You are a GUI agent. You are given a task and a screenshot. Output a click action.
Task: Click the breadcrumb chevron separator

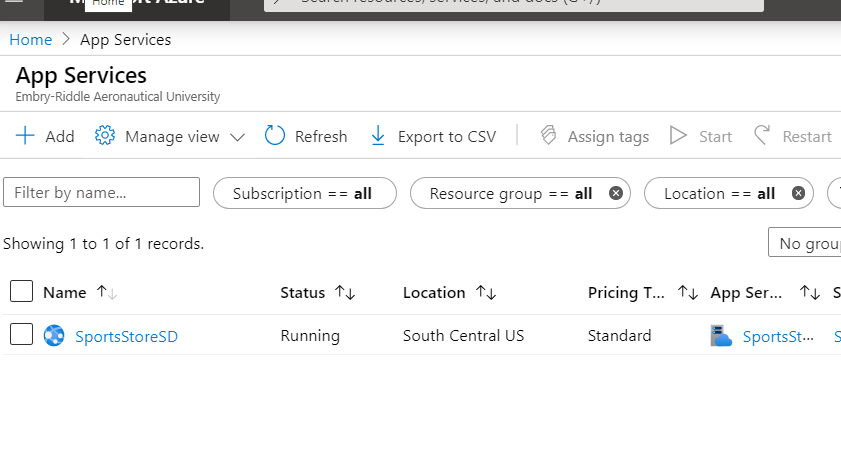click(66, 39)
